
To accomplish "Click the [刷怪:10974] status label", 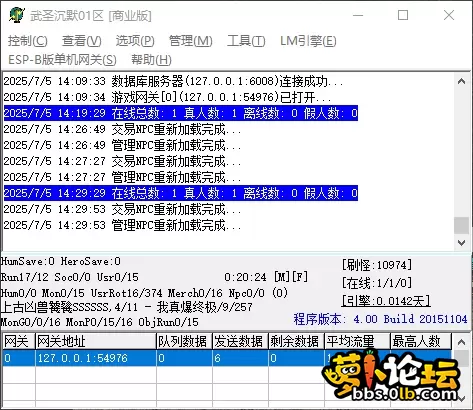I will [x=377, y=265].
